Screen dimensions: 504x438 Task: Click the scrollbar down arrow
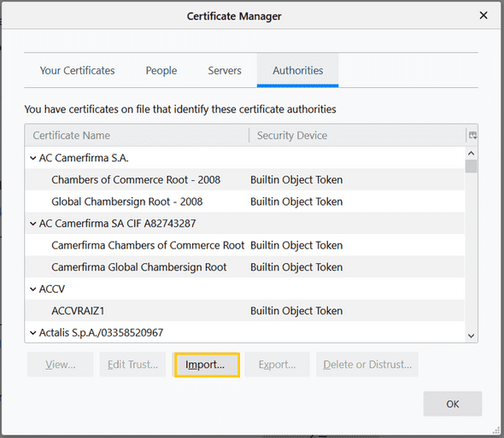472,336
